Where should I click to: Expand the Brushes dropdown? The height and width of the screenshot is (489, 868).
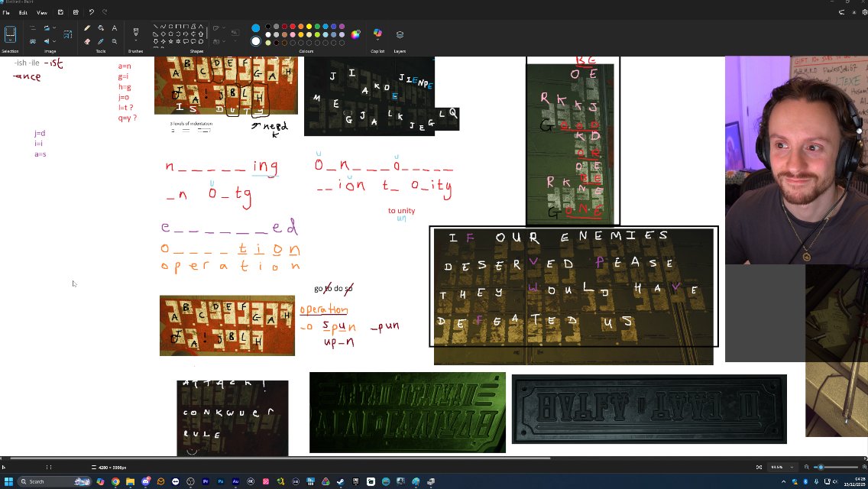tap(136, 41)
